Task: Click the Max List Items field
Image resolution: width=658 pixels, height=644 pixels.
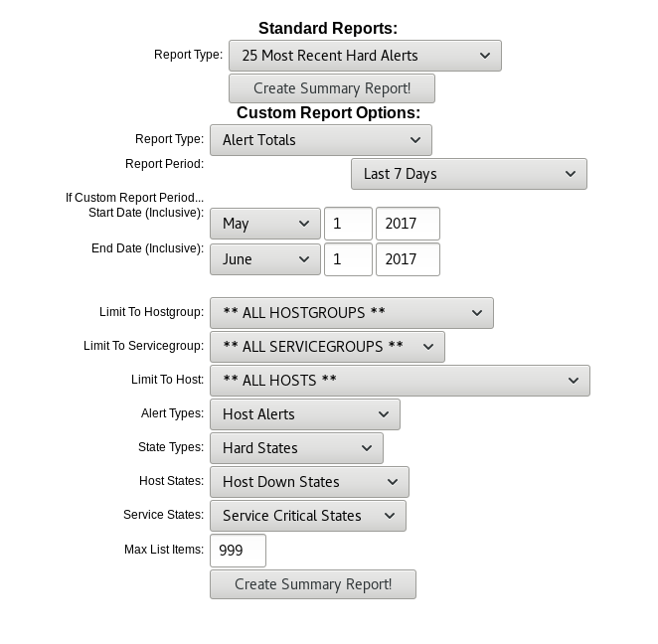Action: click(x=238, y=550)
